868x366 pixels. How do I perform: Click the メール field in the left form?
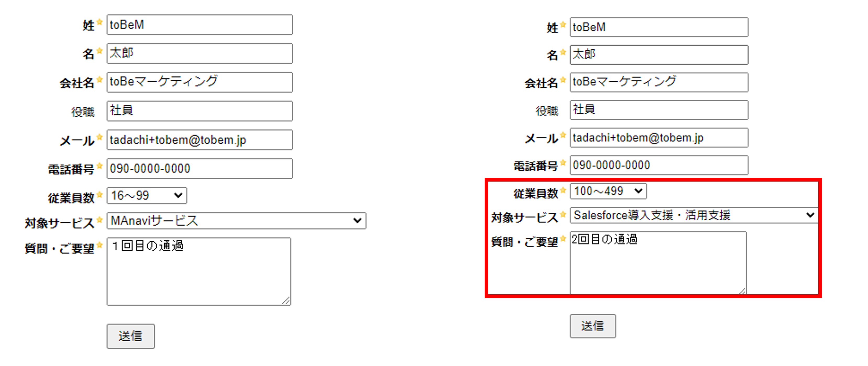pyautogui.click(x=199, y=140)
